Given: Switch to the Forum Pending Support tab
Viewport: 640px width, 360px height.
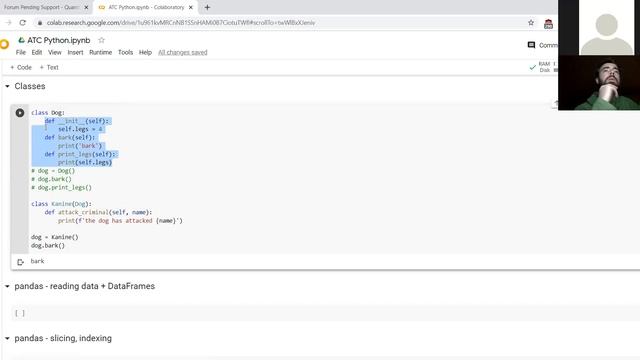Looking at the screenshot, I should [42, 7].
